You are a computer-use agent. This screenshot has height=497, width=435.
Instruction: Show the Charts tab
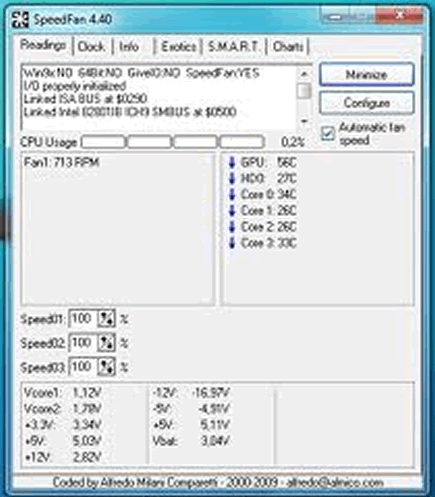(x=288, y=47)
